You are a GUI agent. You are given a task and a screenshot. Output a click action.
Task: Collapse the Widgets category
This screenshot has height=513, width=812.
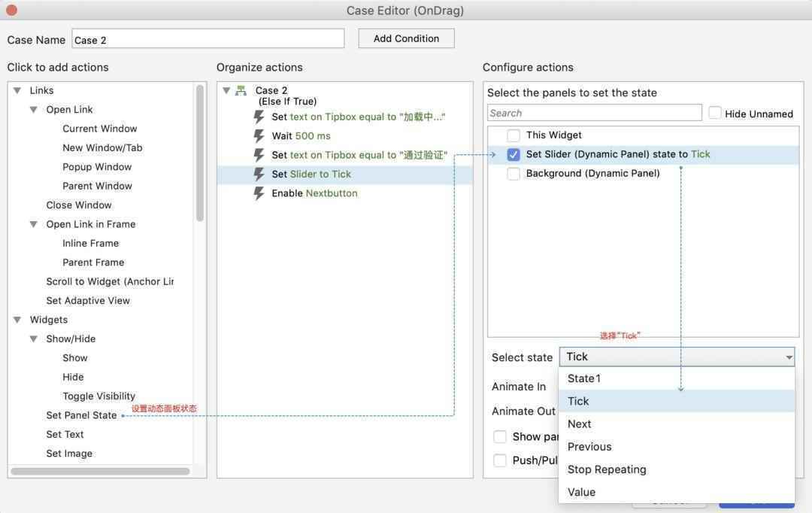[x=17, y=320]
